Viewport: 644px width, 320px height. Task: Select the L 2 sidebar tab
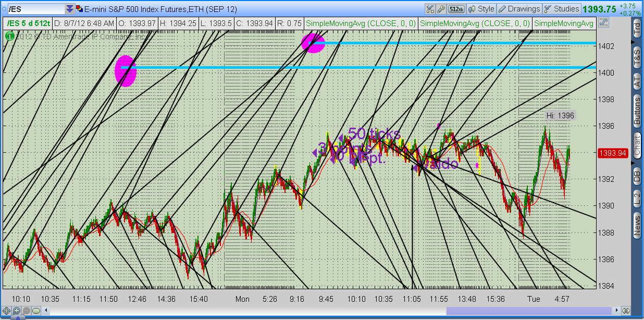(x=637, y=199)
